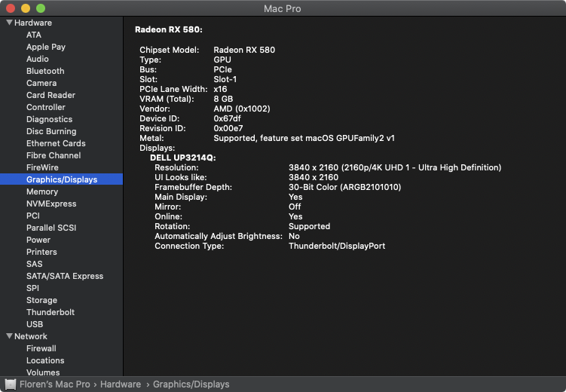Click the Vendor value AMD (0x1002)
566x392 pixels.
click(242, 109)
